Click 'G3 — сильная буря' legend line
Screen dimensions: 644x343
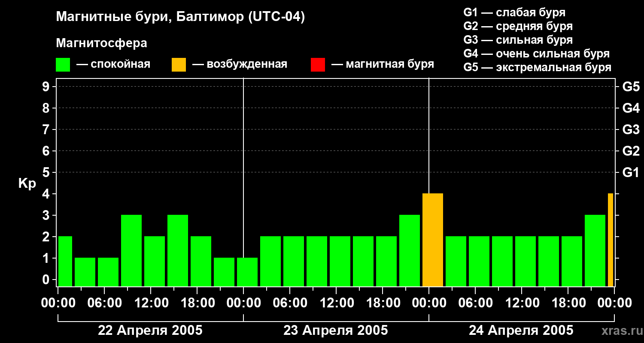point(518,40)
